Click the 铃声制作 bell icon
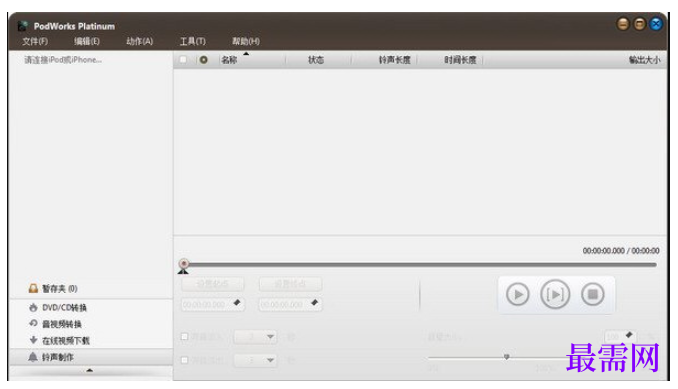This screenshot has width=678, height=389. point(33,357)
